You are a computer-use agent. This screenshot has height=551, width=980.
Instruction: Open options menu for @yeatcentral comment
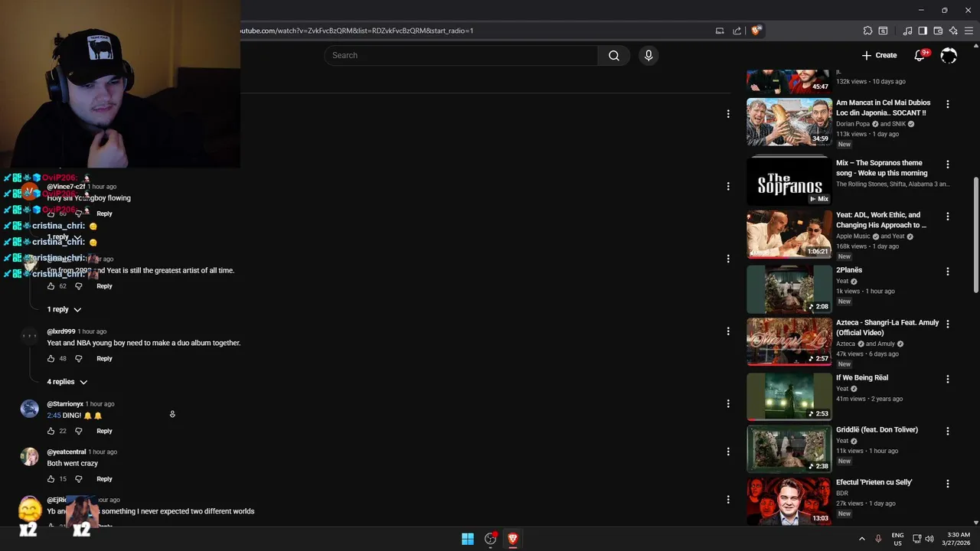tap(728, 452)
